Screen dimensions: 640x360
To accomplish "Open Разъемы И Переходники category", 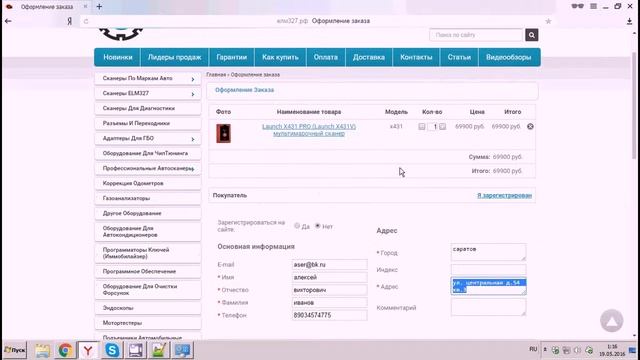I will [x=148, y=123].
